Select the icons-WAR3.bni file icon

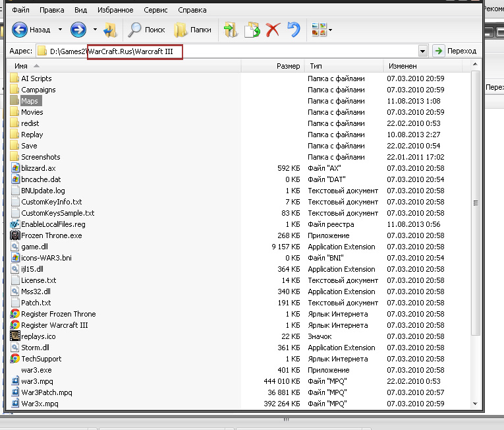[x=15, y=258]
